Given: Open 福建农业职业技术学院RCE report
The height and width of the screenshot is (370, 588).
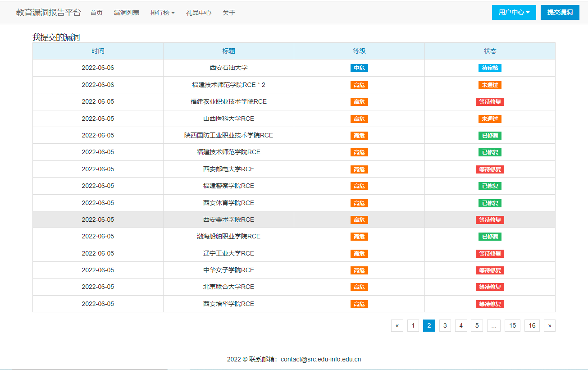Looking at the screenshot, I should (x=228, y=101).
